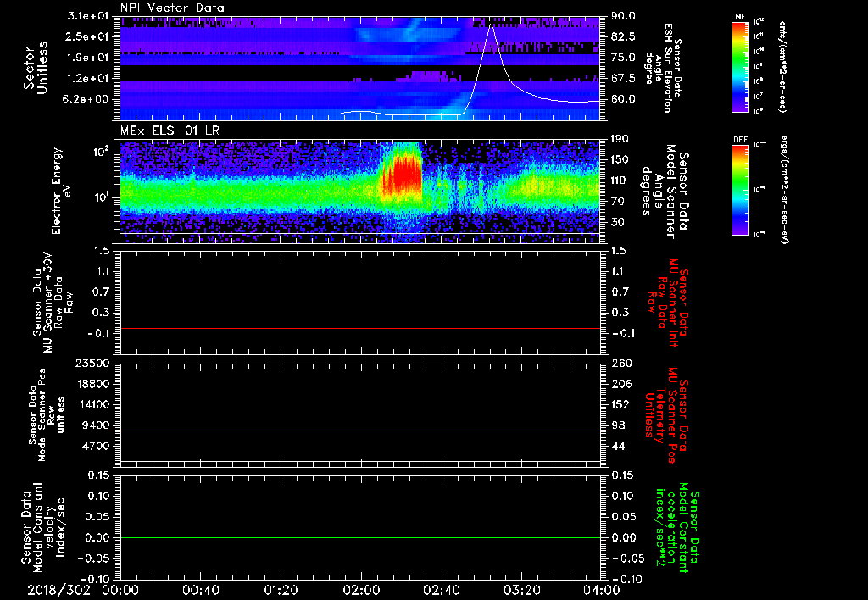Click the "30" scanner angle tick
Screen dimensions: 868x600
coord(618,222)
